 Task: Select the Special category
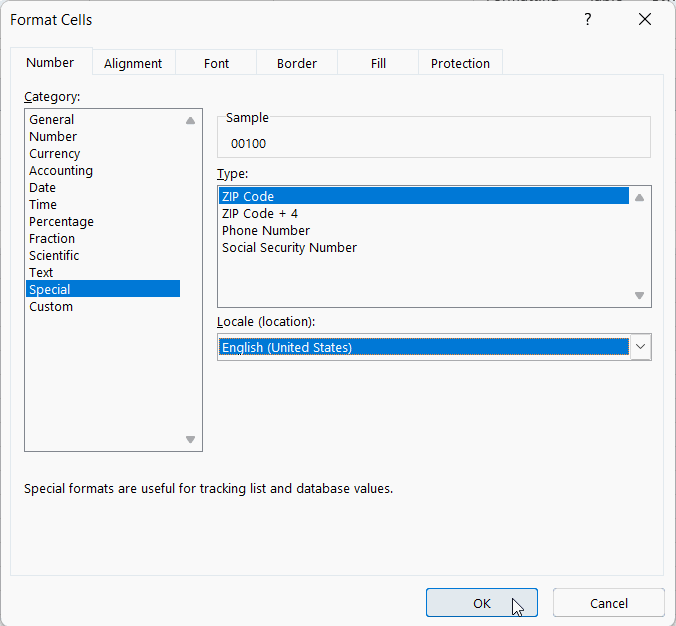pyautogui.click(x=103, y=289)
